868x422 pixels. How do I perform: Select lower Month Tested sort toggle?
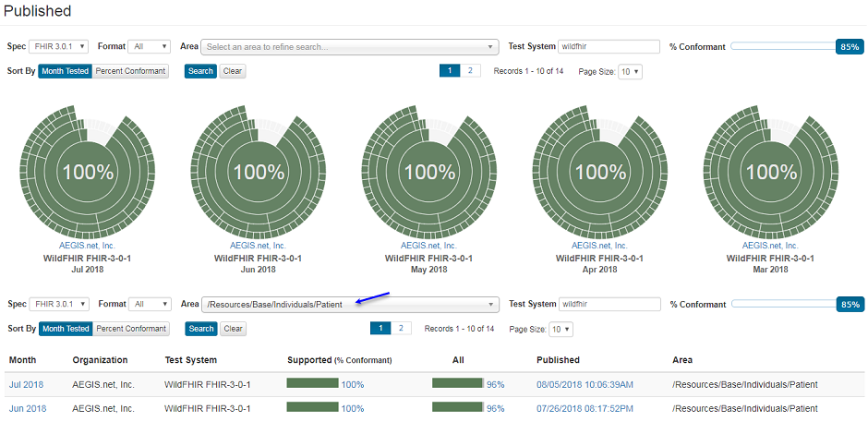(x=66, y=329)
